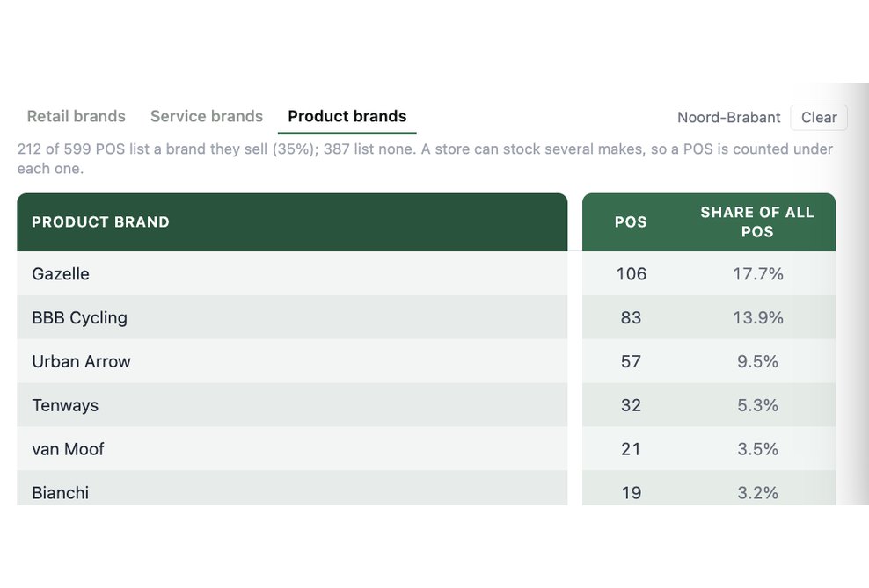Click the 5.3% share value
The image size is (869, 588).
757,404
